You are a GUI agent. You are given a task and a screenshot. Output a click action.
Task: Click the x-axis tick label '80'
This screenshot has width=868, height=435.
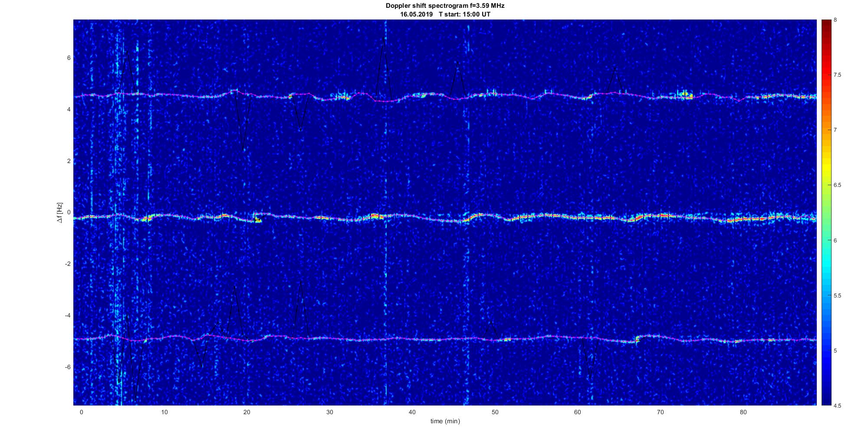click(743, 412)
